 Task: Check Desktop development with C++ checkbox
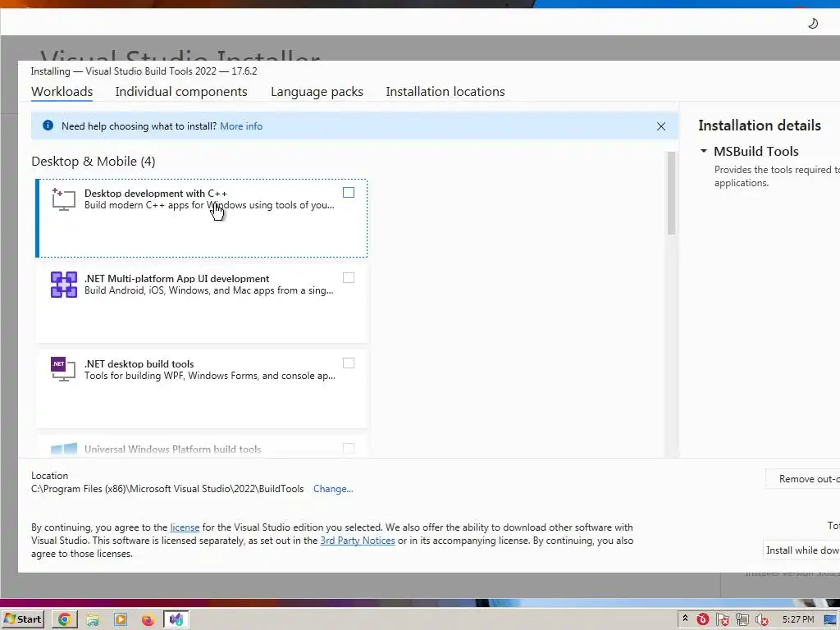(348, 192)
